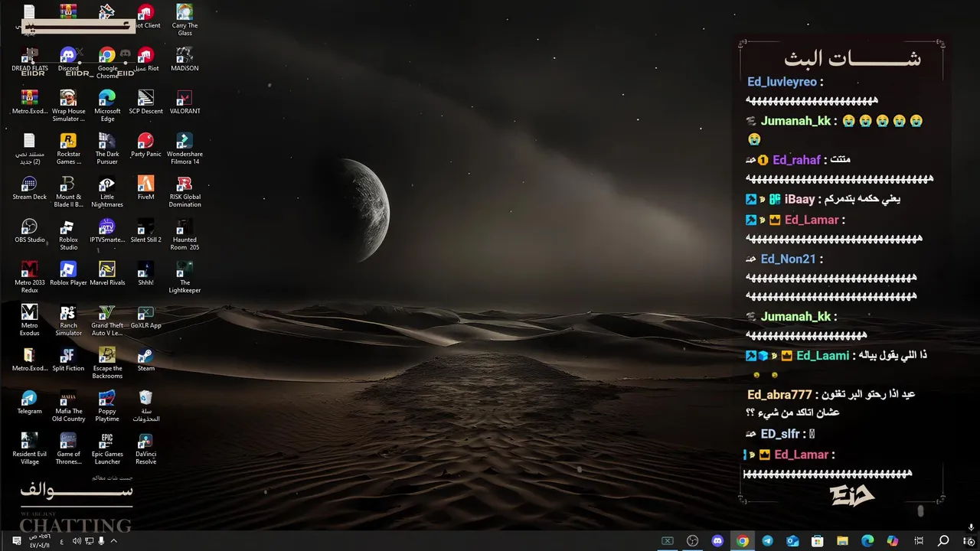Select the Little Nightmares icon
Screen dimensions: 980x551
[x=107, y=192]
